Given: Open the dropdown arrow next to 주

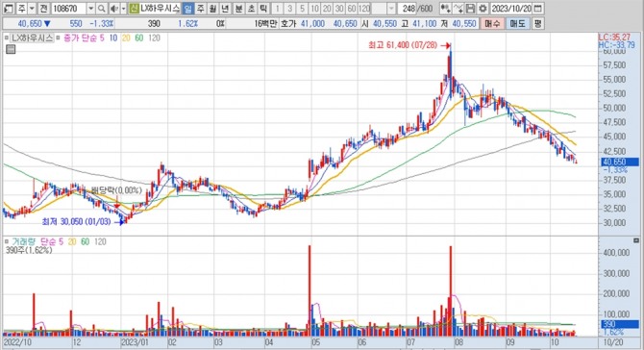Looking at the screenshot, I should 32,9.
